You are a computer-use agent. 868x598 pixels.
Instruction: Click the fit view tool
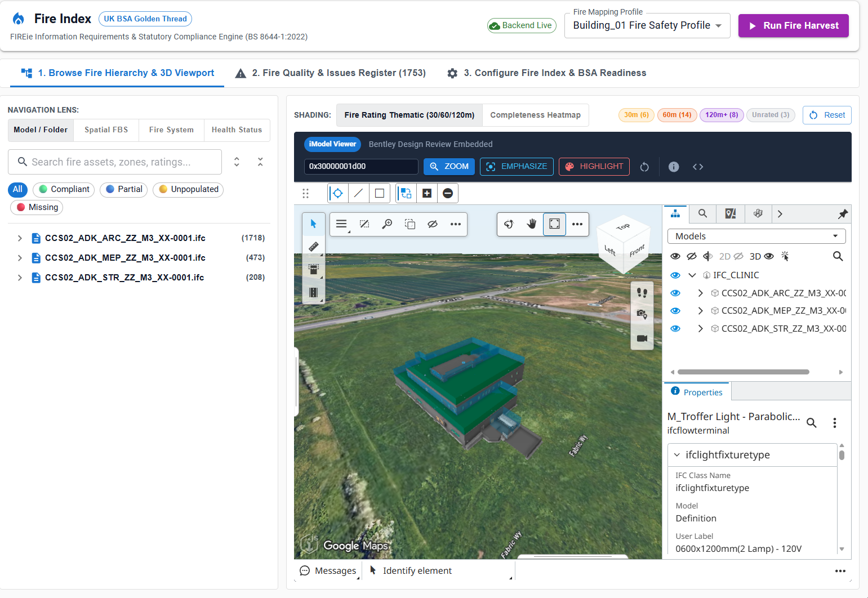[554, 224]
